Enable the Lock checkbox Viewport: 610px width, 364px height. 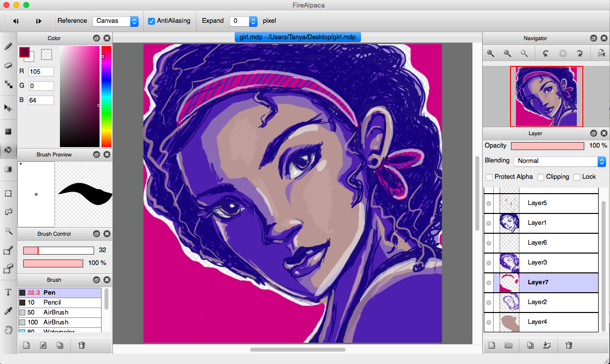point(577,177)
